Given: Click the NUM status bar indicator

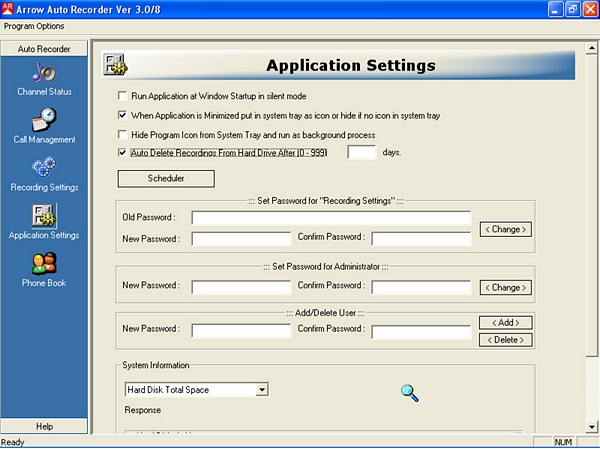Looking at the screenshot, I should point(563,442).
